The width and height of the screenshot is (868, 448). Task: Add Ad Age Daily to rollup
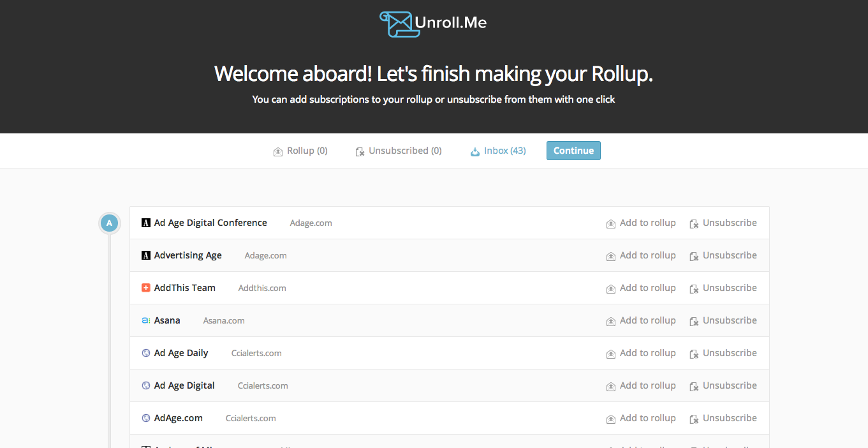pos(641,354)
